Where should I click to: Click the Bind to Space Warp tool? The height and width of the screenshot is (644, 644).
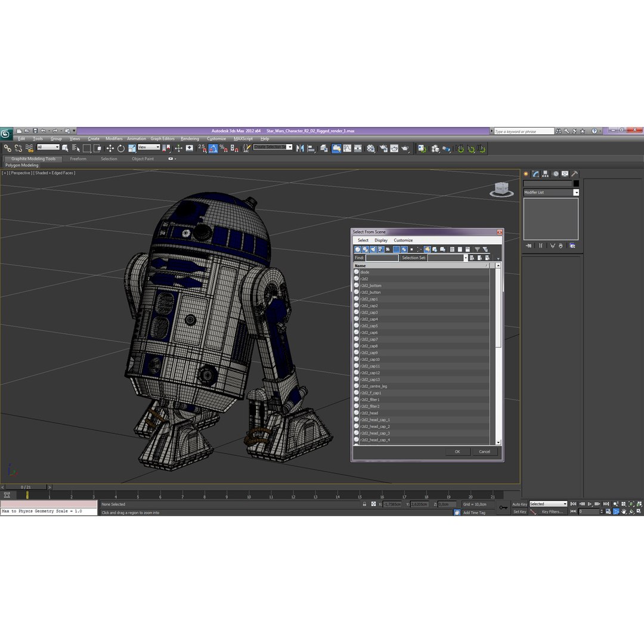[x=29, y=148]
